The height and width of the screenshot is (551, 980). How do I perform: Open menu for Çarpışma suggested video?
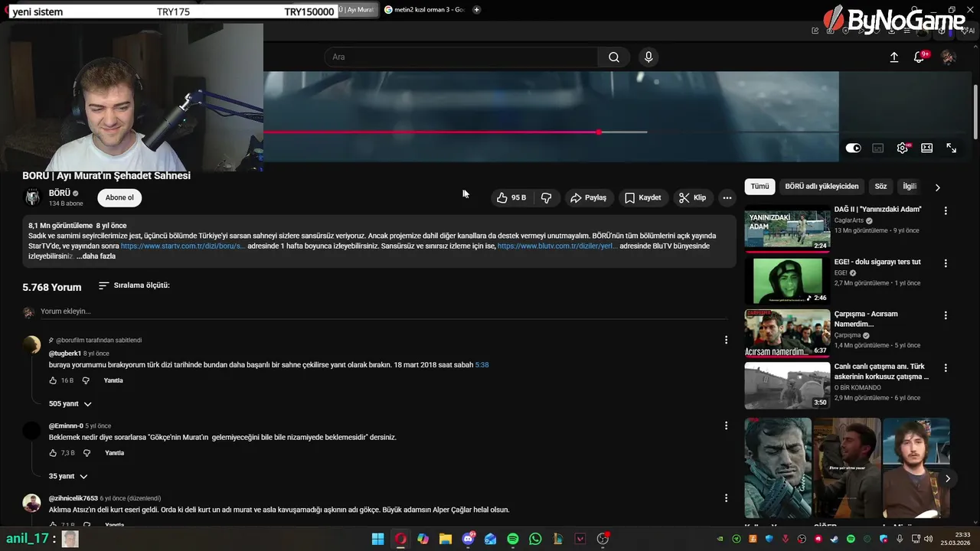[x=946, y=315]
